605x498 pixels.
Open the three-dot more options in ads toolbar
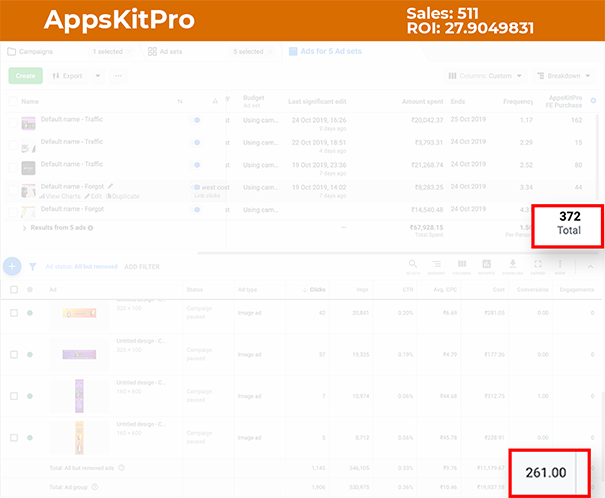point(560,266)
